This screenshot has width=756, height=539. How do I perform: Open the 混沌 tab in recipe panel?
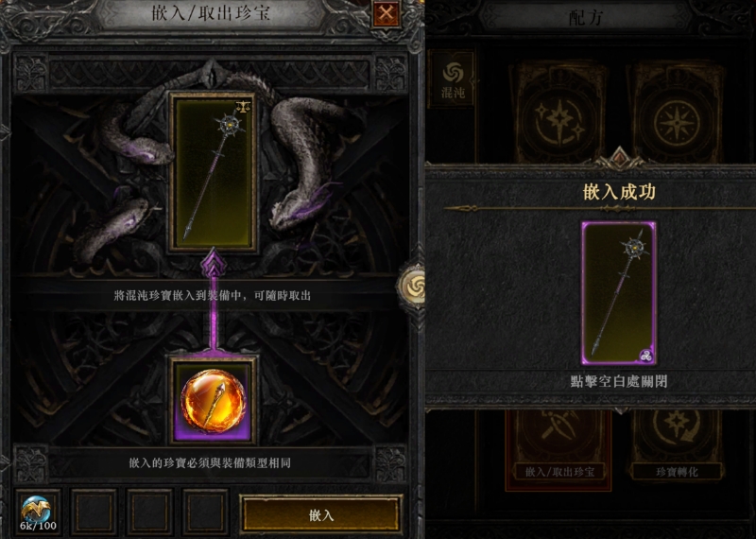[453, 79]
